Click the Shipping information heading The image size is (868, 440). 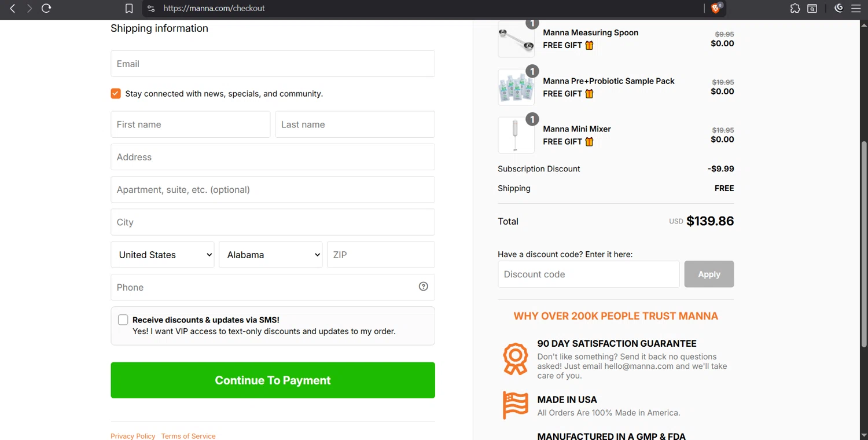pyautogui.click(x=159, y=28)
